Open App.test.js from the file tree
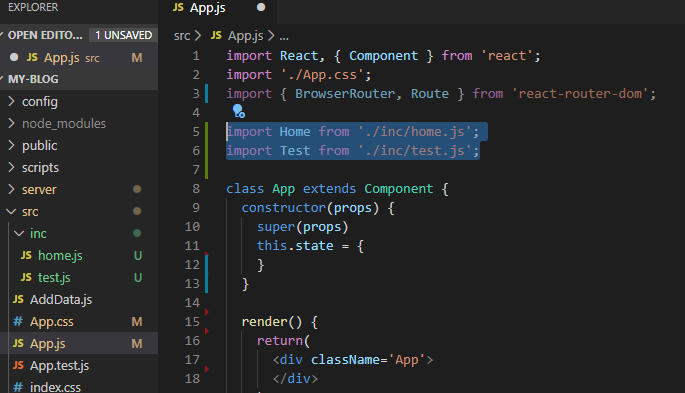685x393 pixels. (x=59, y=365)
